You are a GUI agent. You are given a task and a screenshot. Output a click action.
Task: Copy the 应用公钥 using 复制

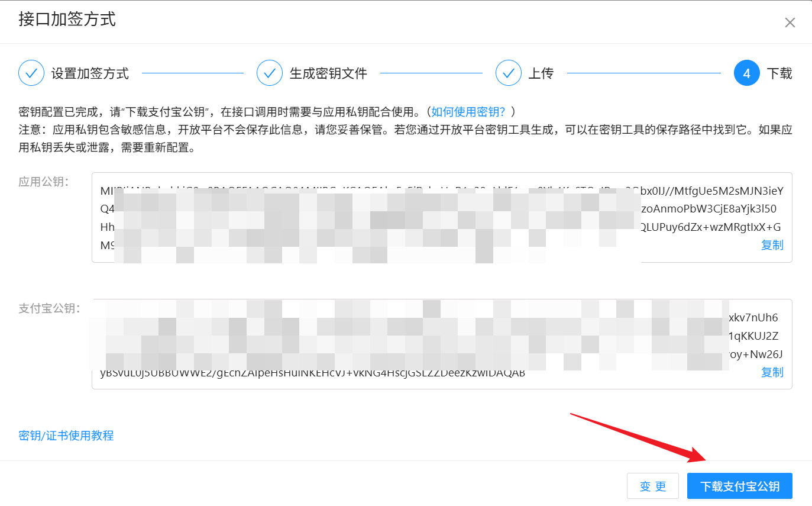click(x=772, y=245)
